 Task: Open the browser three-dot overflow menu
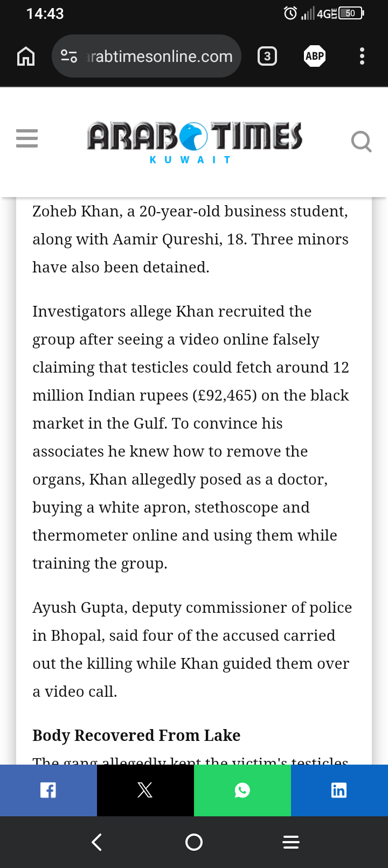[x=362, y=56]
